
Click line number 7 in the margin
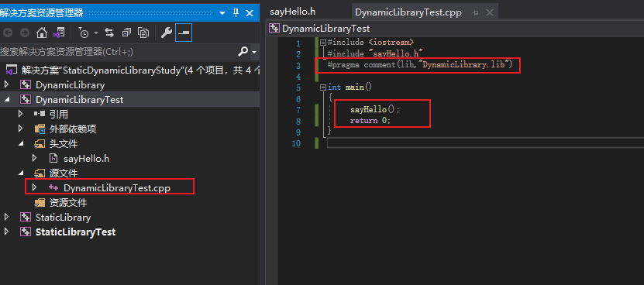point(298,110)
